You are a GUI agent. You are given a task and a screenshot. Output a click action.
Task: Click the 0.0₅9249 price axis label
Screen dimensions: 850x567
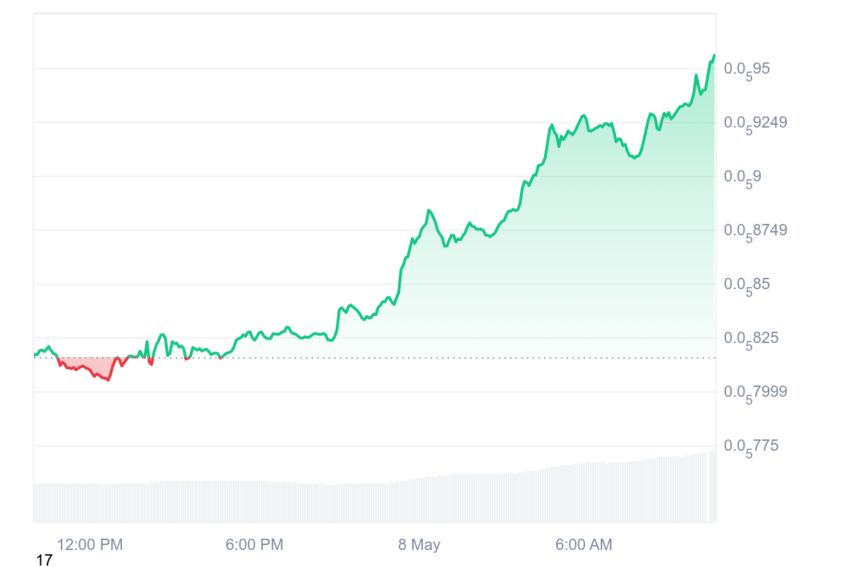[755, 124]
